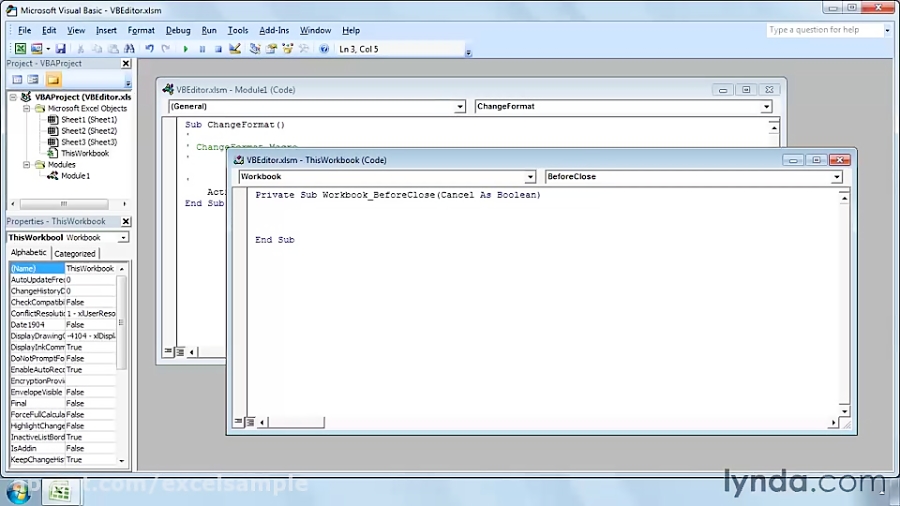Click the View Microsoft Excel toolbar icon
900x506 pixels.
coord(20,48)
